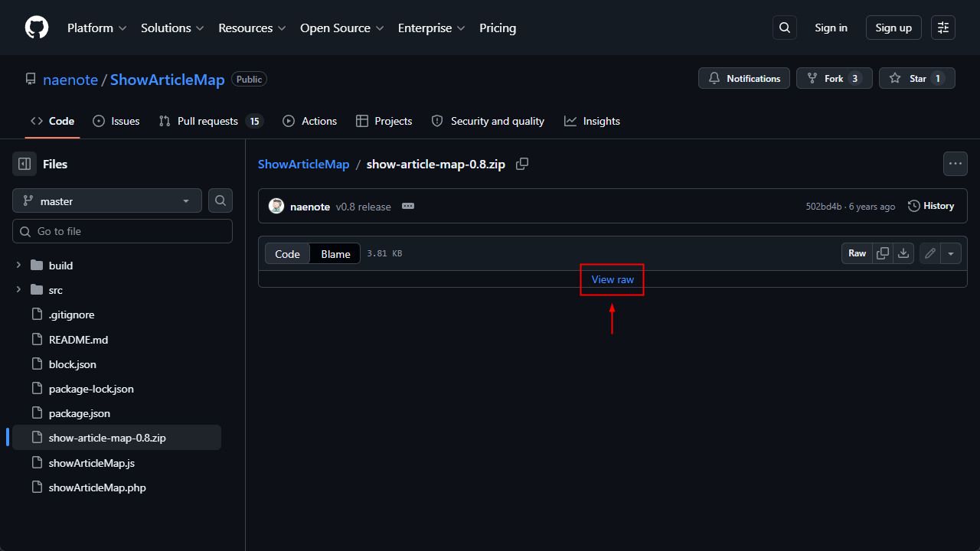Open the History clock link

pyautogui.click(x=931, y=206)
